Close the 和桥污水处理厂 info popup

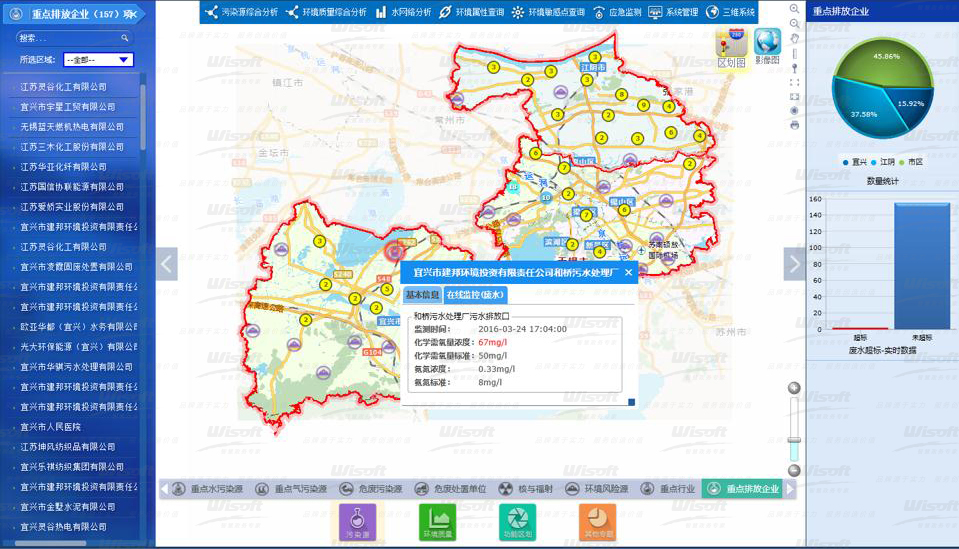(628, 272)
